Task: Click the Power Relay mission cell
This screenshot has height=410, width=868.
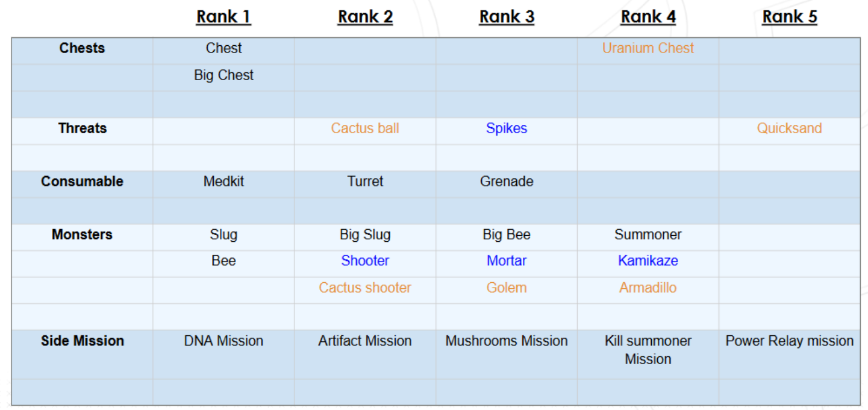Action: pos(789,341)
